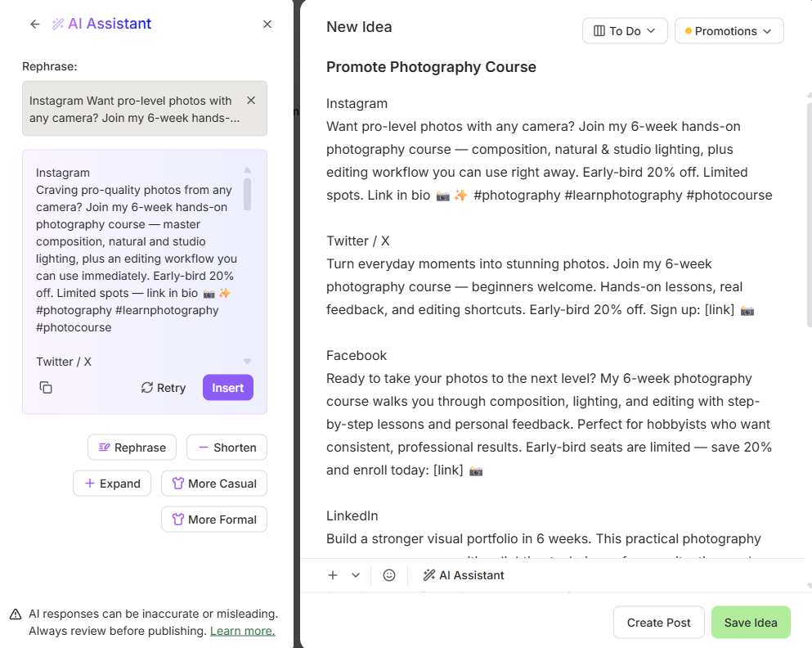This screenshot has width=812, height=648.
Task: Make the text More Casual
Action: coord(214,484)
